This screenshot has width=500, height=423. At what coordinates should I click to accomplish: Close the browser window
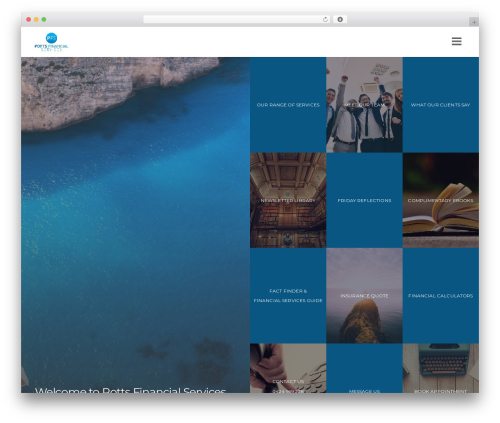tap(29, 19)
